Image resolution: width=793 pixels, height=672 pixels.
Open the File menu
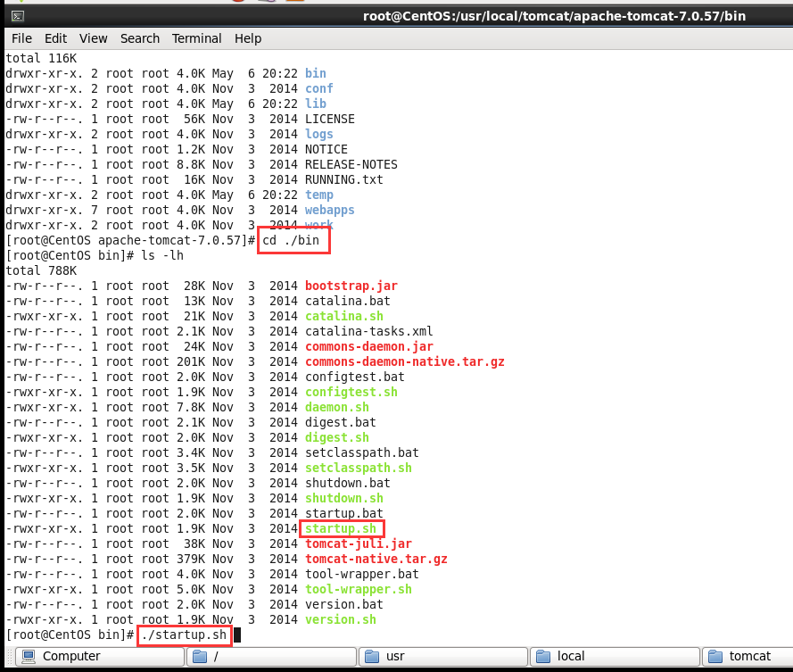21,38
